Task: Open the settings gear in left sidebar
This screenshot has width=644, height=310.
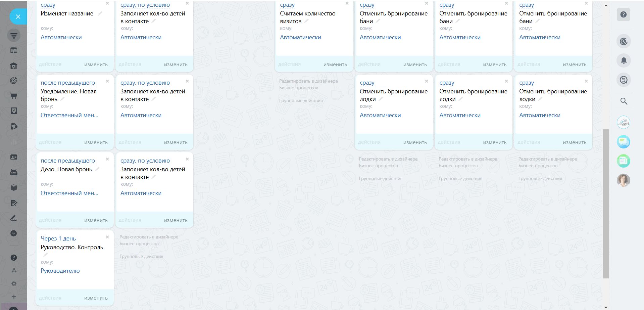Action: (x=14, y=283)
